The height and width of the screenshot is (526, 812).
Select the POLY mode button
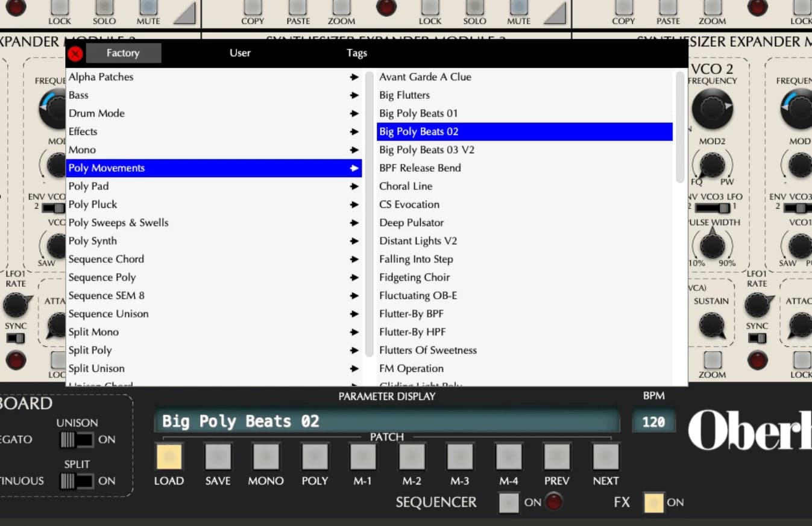point(315,457)
